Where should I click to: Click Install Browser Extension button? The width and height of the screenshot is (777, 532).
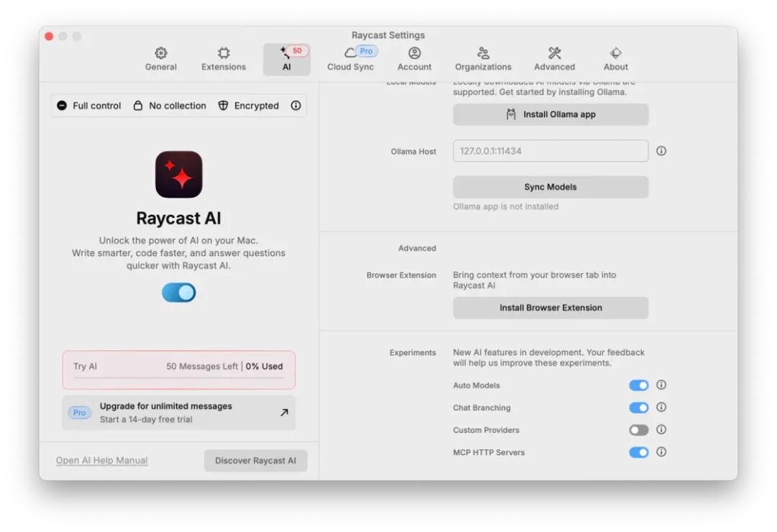[550, 308]
